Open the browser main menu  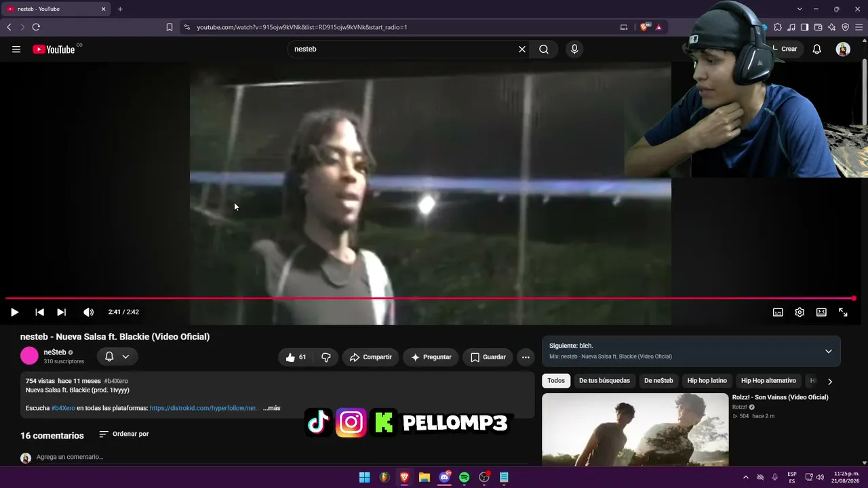(x=859, y=27)
